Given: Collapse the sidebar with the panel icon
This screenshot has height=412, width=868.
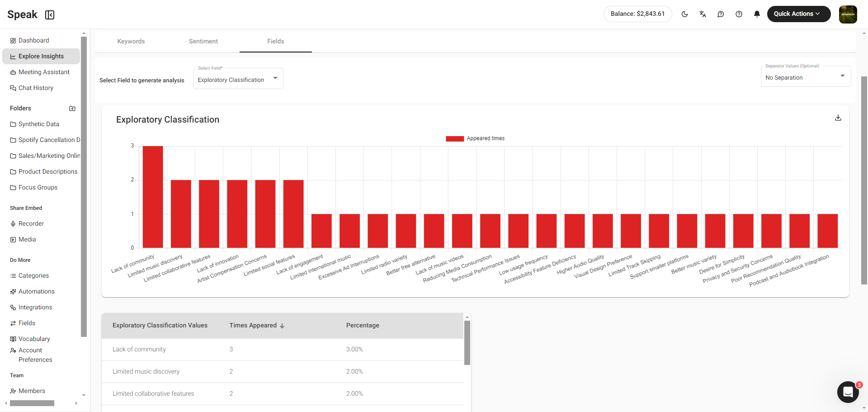Looking at the screenshot, I should [50, 15].
